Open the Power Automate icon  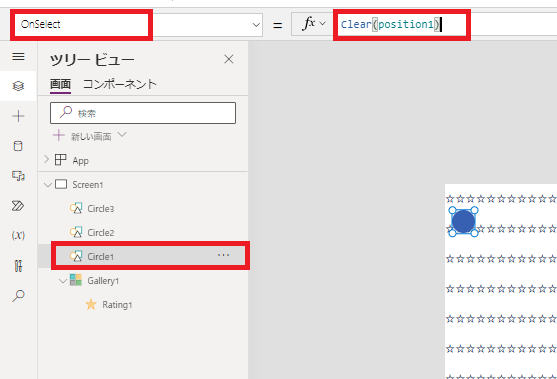18,206
